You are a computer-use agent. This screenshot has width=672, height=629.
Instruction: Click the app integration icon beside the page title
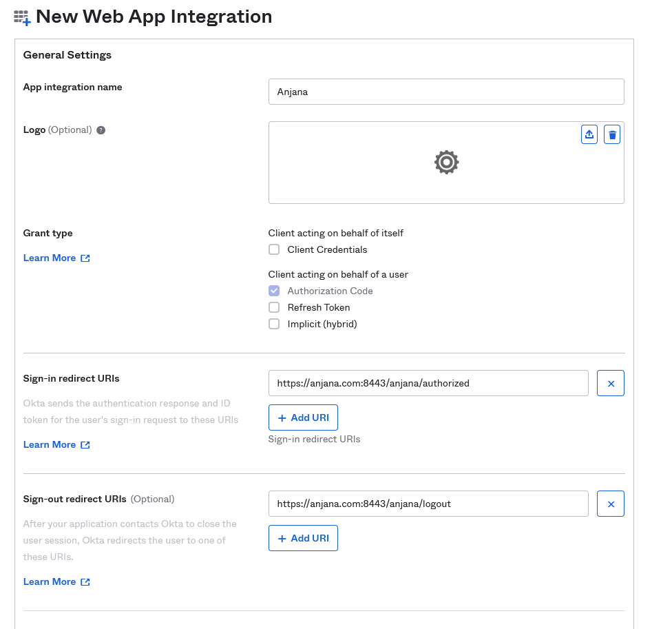click(22, 18)
